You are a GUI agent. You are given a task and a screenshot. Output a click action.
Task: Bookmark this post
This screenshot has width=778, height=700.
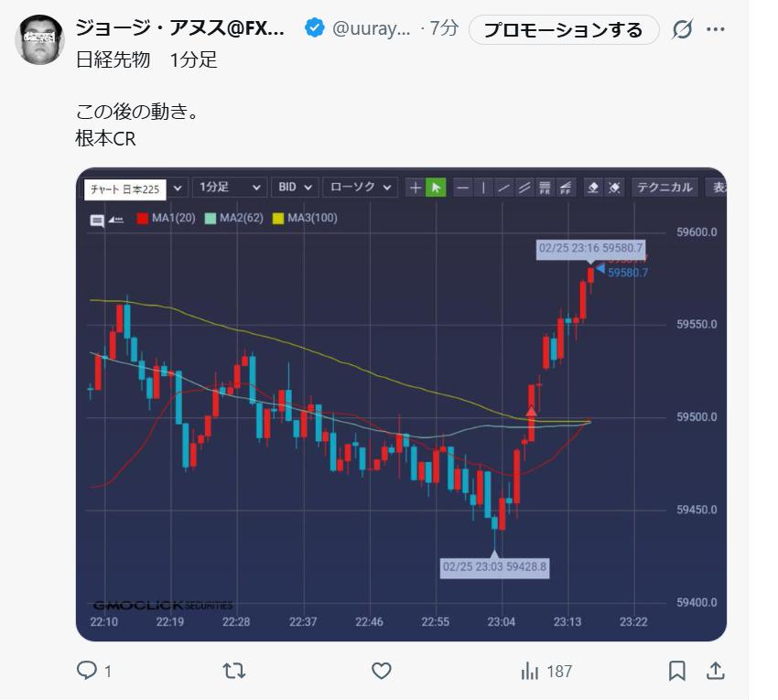coord(677,671)
